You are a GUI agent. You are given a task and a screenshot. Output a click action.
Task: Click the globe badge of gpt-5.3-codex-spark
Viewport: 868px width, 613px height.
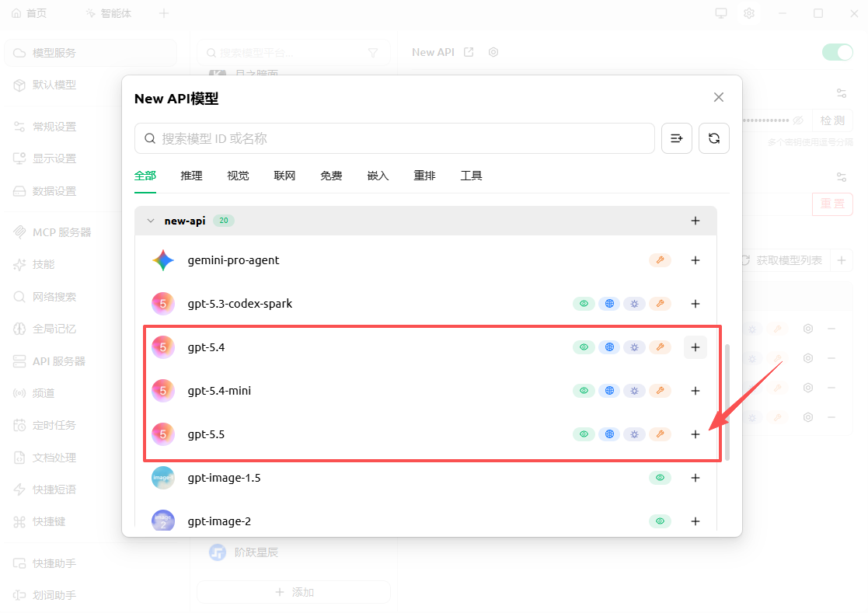click(609, 304)
